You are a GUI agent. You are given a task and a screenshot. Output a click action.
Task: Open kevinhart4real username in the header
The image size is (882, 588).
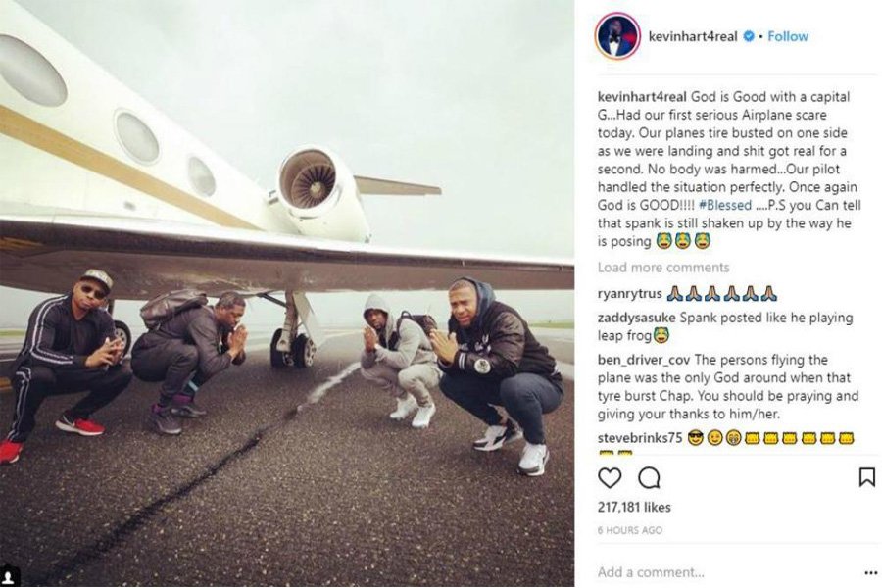693,36
